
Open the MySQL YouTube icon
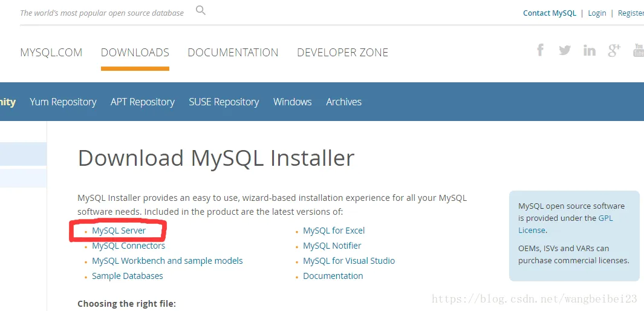(x=639, y=50)
